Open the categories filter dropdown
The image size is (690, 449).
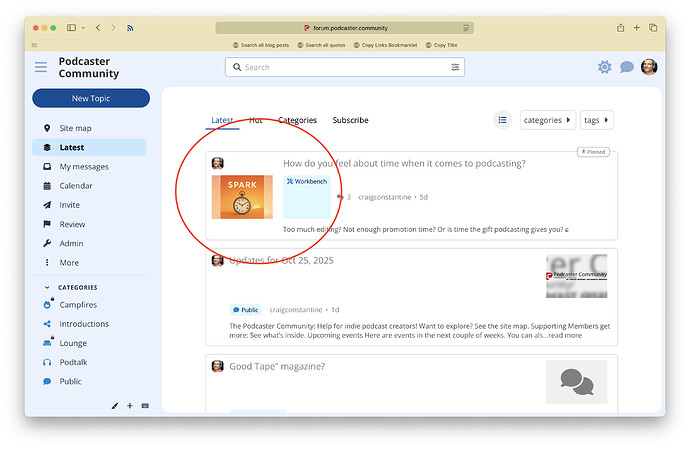click(547, 120)
